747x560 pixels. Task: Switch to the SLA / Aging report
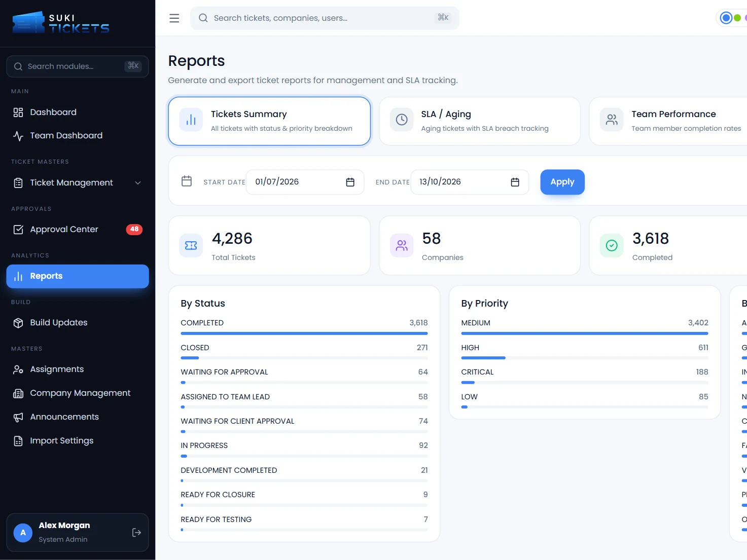[x=480, y=121]
